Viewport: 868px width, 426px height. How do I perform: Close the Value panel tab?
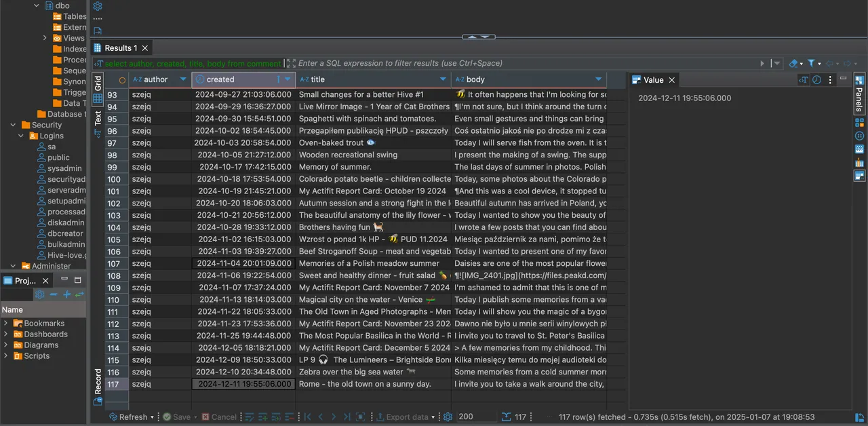[x=671, y=80]
